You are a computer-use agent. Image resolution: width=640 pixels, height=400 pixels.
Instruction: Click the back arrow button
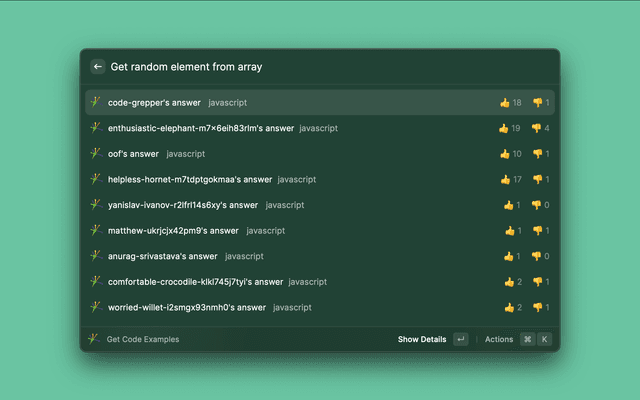click(98, 67)
